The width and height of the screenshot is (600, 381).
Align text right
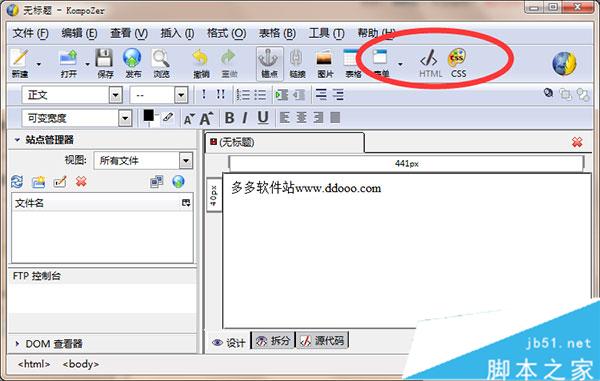[318, 117]
